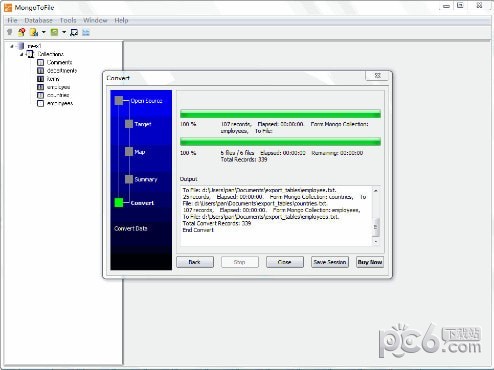Click the monitor-shaped toolbar icon
Screen dimensions: 494x370
[x=74, y=32]
